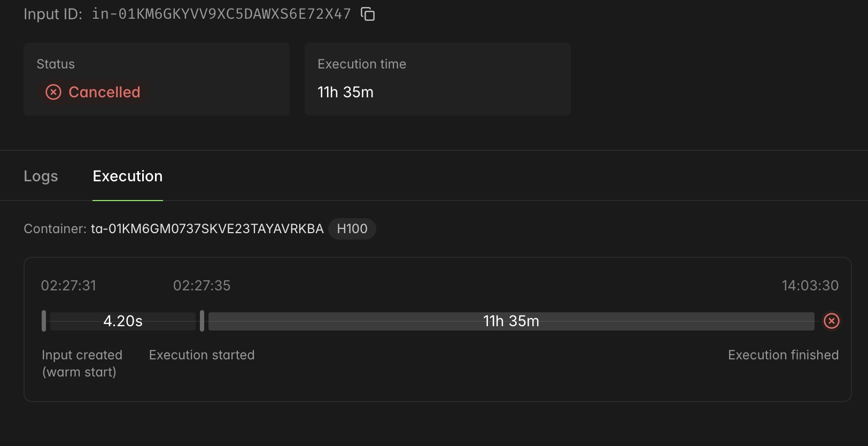
Task: Select the Input ID value text
Action: [x=221, y=14]
